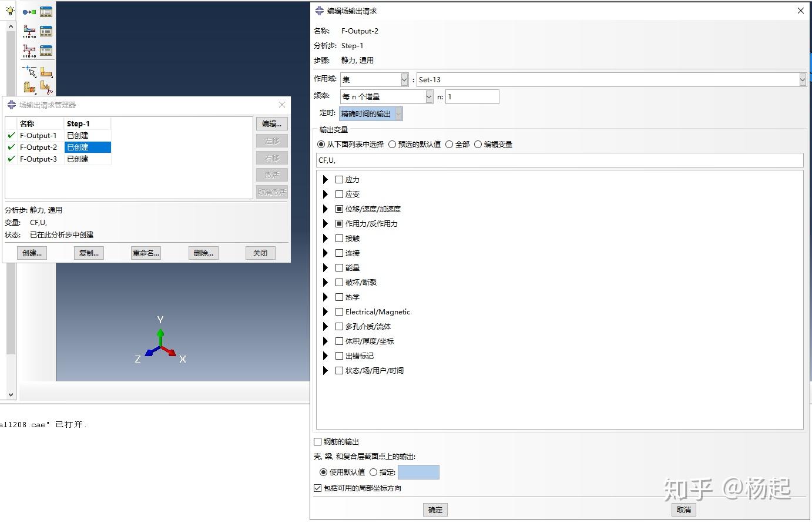
Task: Check the 应变 checkbox
Action: [x=339, y=194]
